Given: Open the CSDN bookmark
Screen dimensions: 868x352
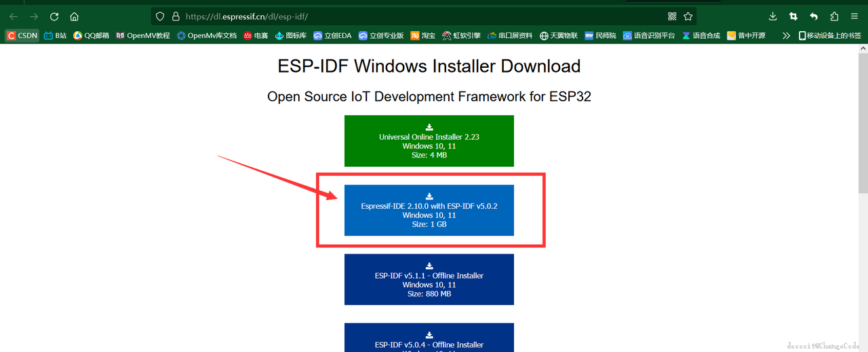Looking at the screenshot, I should tap(22, 35).
